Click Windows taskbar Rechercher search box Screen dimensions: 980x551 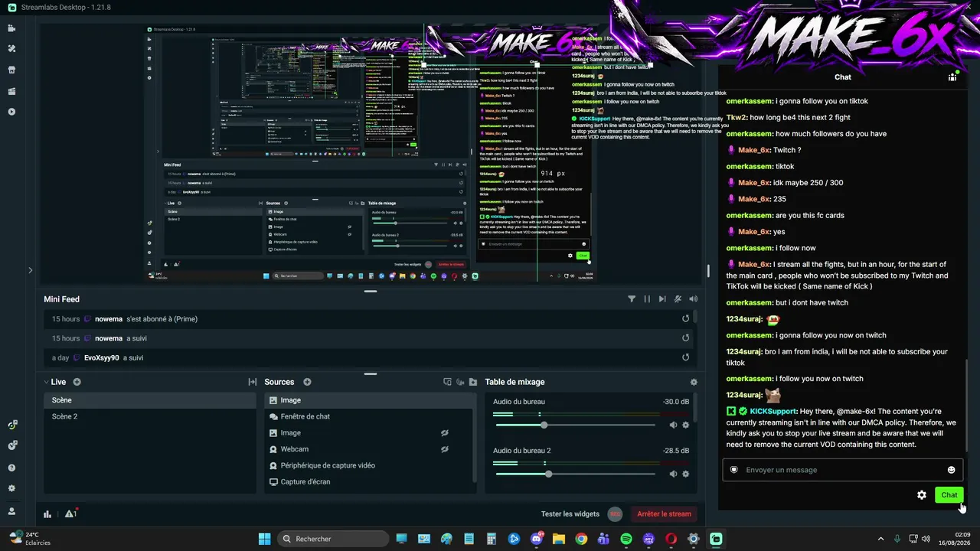tap(333, 539)
